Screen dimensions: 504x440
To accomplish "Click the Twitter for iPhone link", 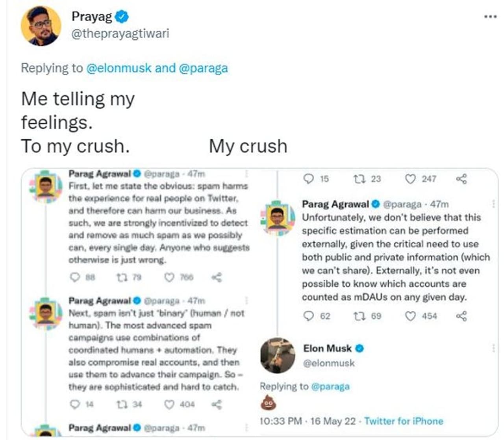I will click(x=404, y=421).
